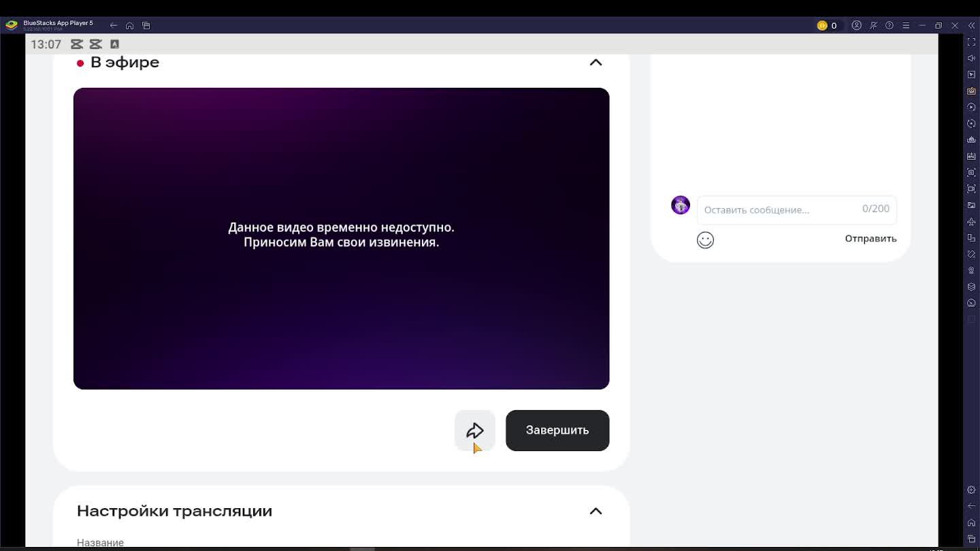The image size is (980, 551).
Task: Click the unavailable video player area
Action: tap(341, 239)
